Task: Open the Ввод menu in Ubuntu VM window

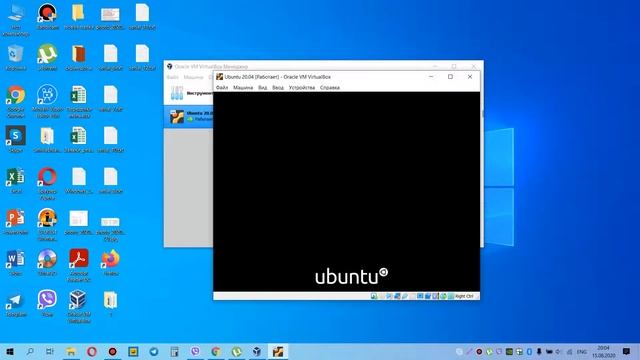Action: click(278, 87)
